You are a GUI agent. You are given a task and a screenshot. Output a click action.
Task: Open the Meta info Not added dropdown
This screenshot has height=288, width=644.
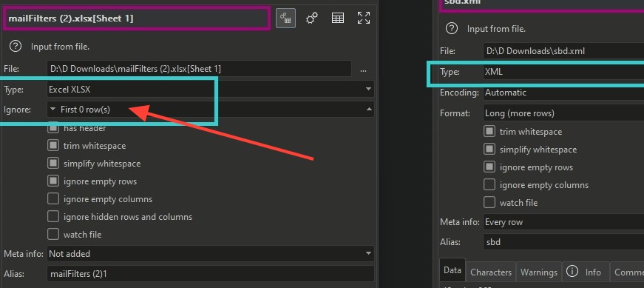(x=210, y=254)
